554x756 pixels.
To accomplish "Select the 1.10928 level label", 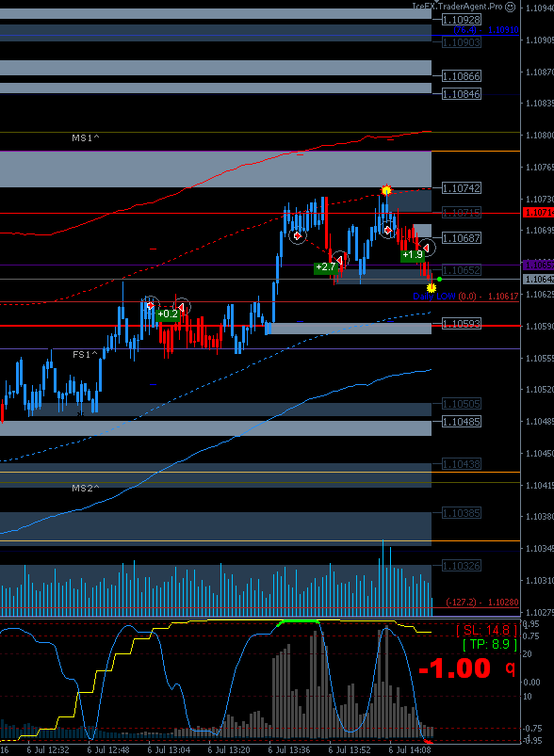I will point(462,20).
